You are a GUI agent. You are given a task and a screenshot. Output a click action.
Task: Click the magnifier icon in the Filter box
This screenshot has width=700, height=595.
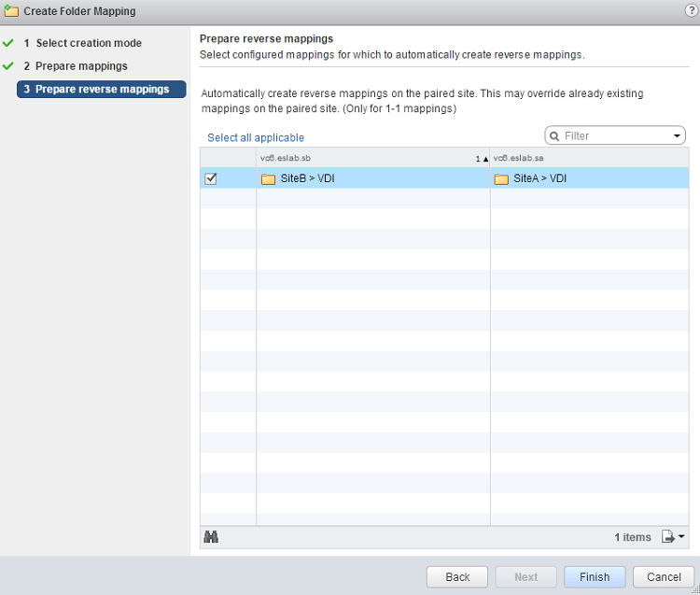(x=554, y=136)
